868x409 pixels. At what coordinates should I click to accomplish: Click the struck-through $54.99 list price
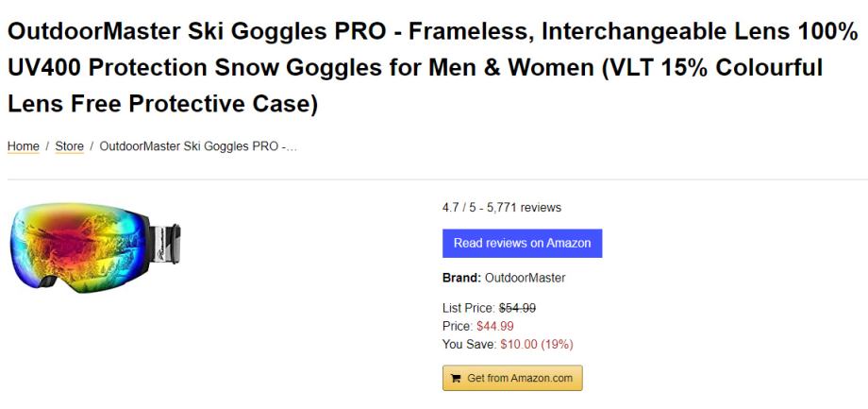(517, 308)
